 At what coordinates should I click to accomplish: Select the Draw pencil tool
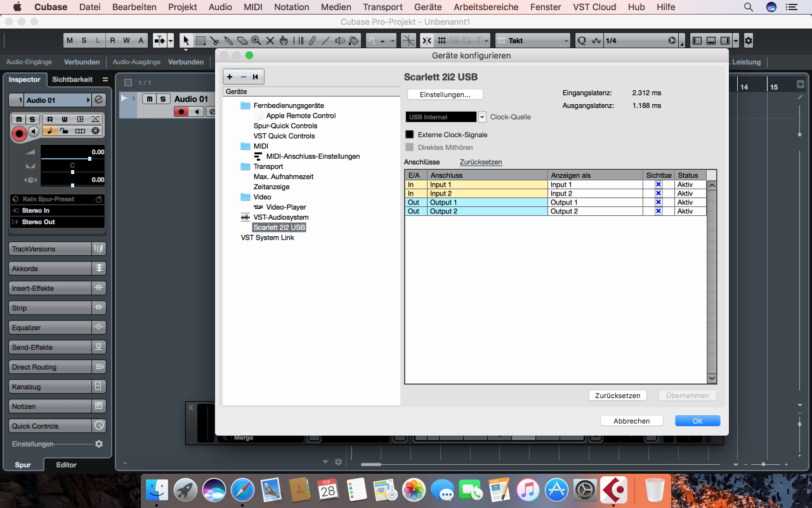point(311,41)
